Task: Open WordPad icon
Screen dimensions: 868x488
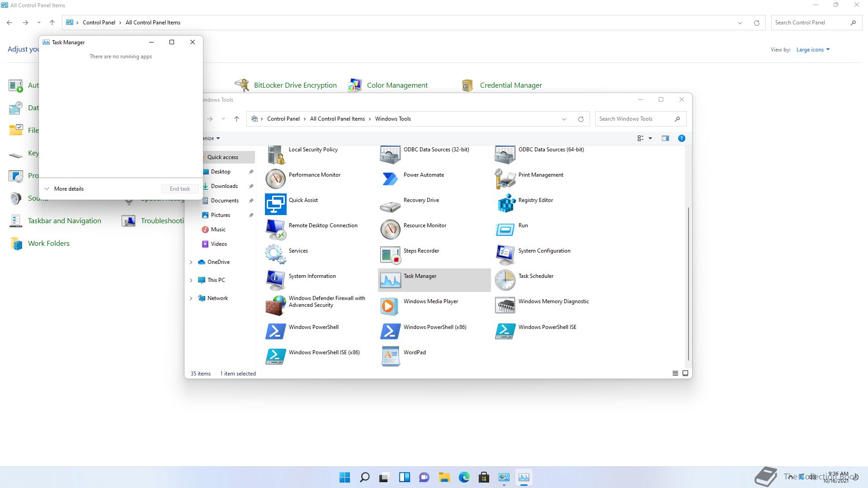Action: coord(390,357)
